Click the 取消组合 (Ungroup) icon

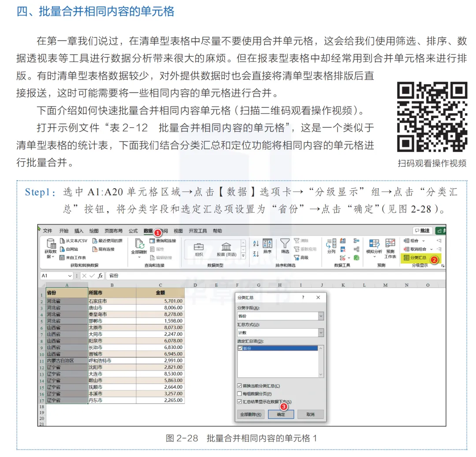coord(406,249)
